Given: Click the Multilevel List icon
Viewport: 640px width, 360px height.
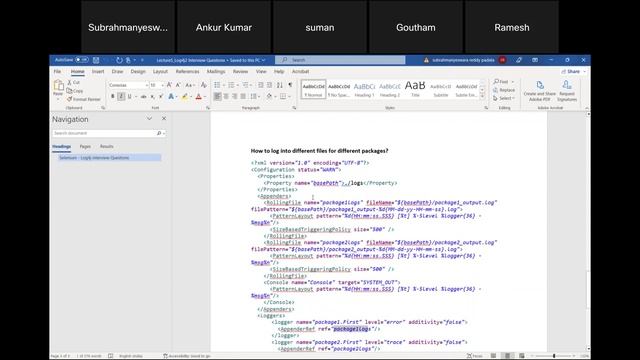Looking at the screenshot, I should [245, 85].
